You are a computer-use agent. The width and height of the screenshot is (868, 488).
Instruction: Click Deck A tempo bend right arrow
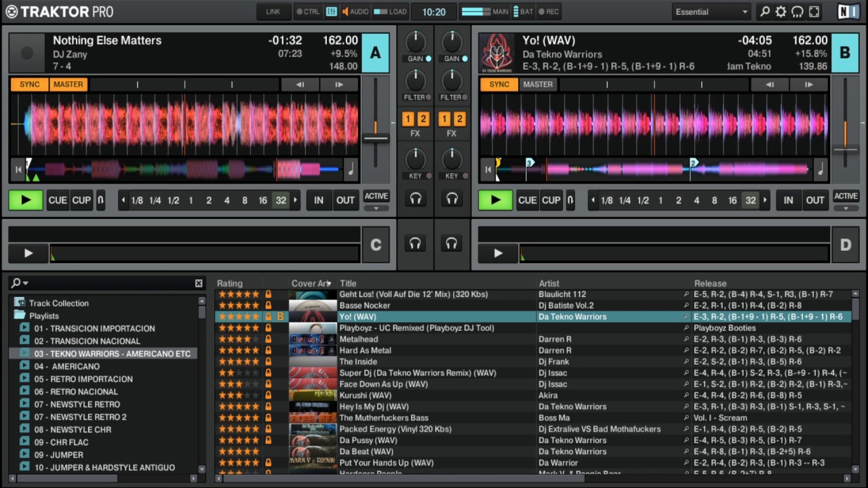[x=340, y=85]
